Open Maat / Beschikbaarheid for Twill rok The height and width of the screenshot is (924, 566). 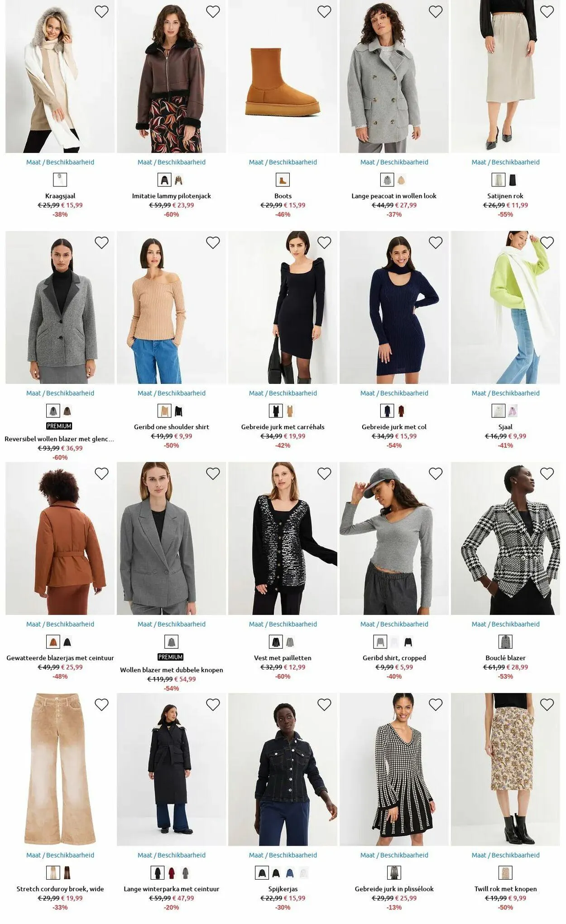click(x=505, y=855)
